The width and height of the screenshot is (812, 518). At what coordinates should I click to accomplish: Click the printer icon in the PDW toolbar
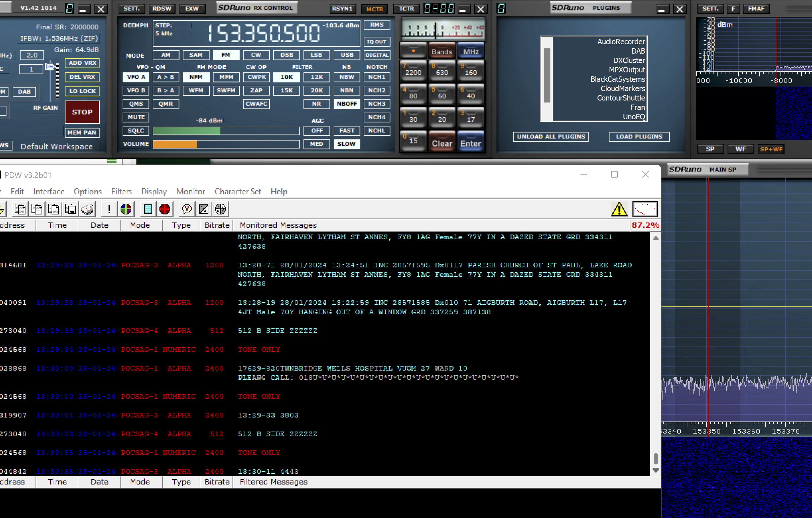[x=88, y=209]
